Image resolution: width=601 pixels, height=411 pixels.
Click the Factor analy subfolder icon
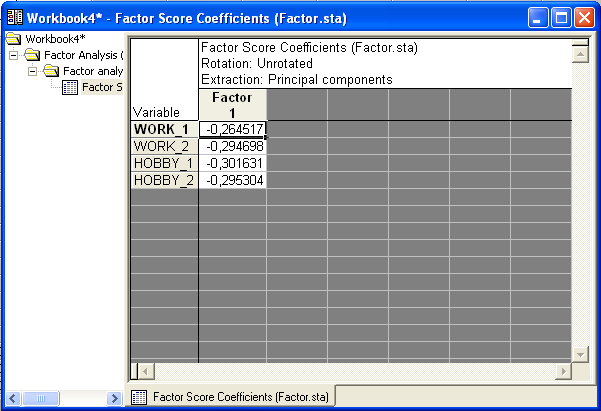tap(51, 71)
